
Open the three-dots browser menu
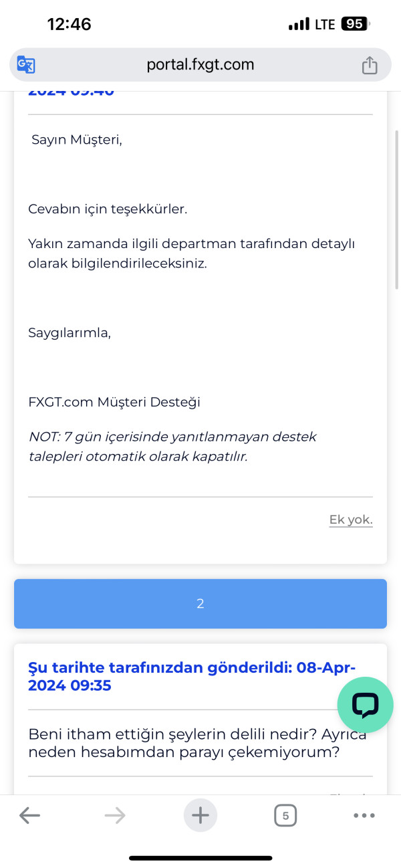tap(364, 815)
